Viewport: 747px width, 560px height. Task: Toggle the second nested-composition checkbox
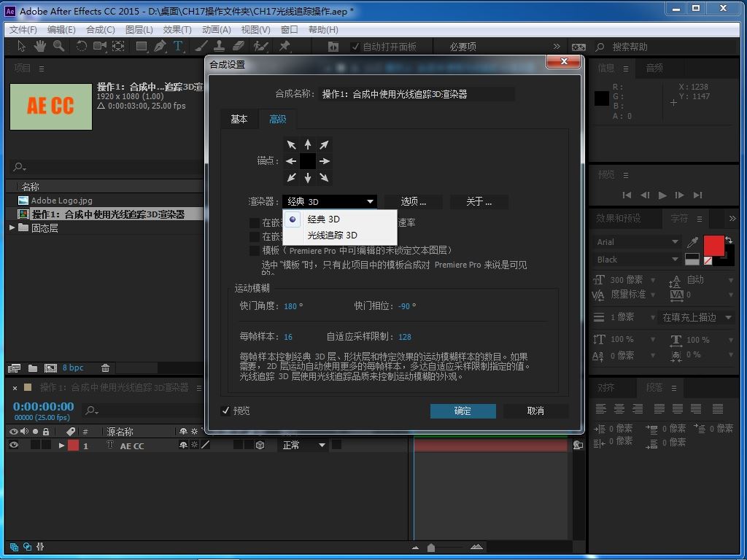(x=255, y=237)
